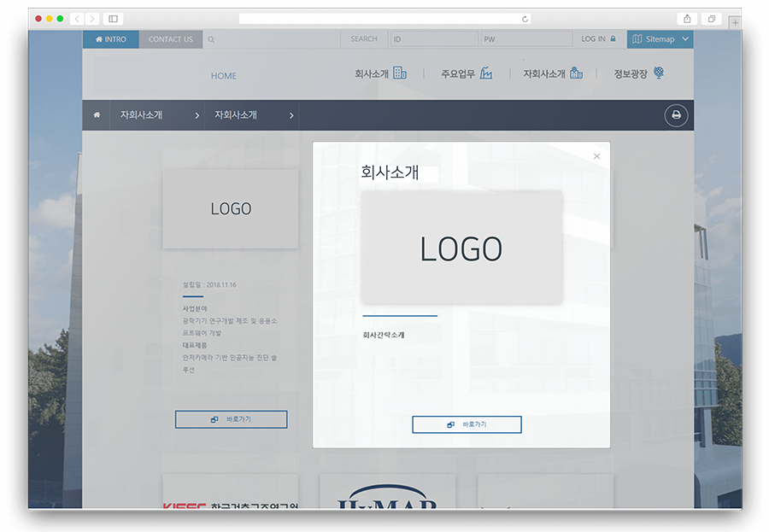Close the 회사소개 popup

(x=596, y=156)
